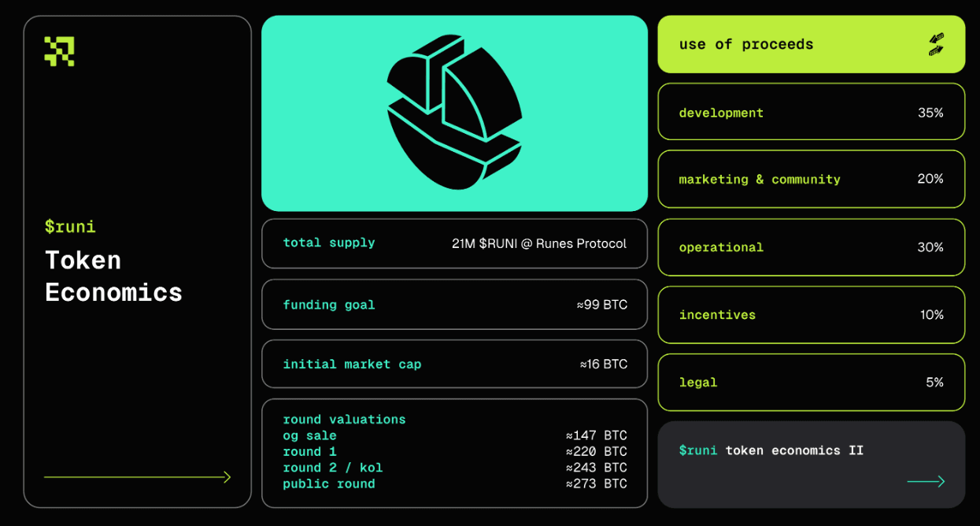Open the legal 5% allocation panel
The width and height of the screenshot is (980, 526).
pos(811,382)
